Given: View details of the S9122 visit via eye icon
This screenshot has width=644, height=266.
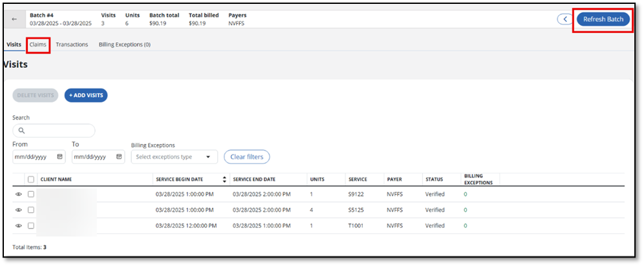Looking at the screenshot, I should click(x=19, y=194).
